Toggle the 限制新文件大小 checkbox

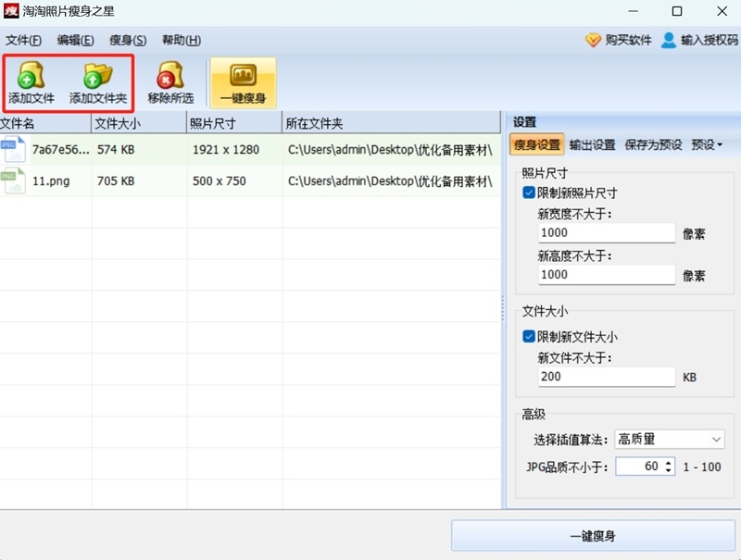[x=529, y=336]
